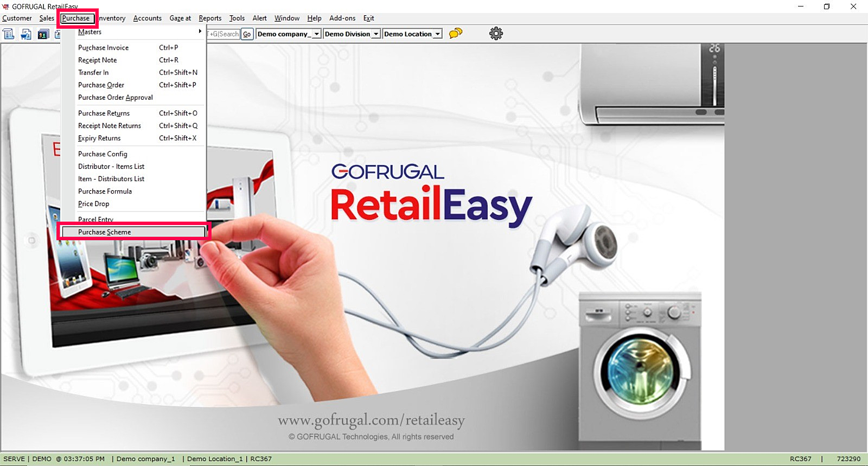Focus the Search input field
868x466 pixels.
point(223,34)
